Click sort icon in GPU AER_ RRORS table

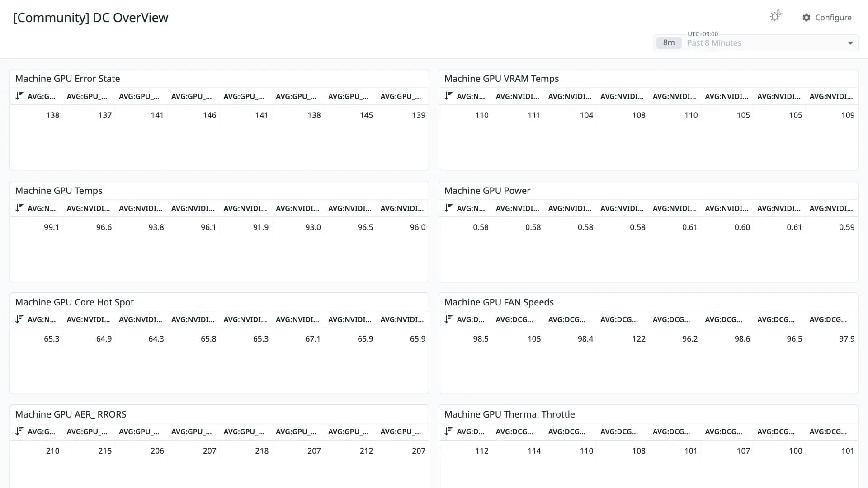19,431
